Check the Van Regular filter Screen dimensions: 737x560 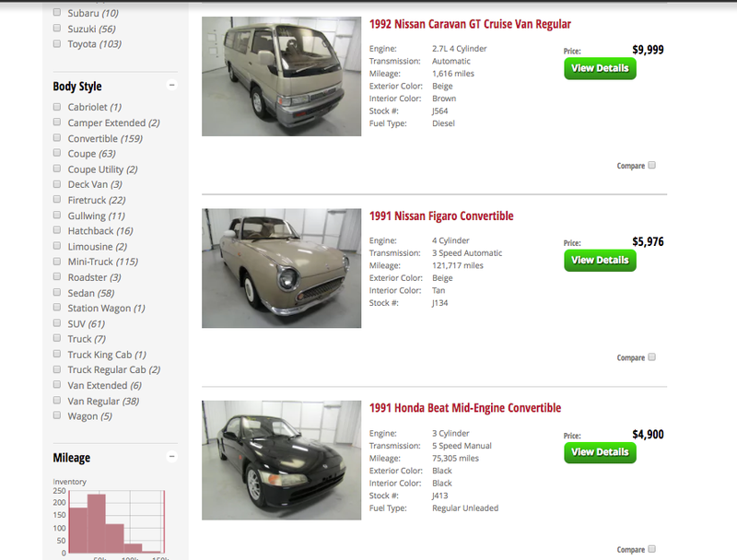coord(57,401)
